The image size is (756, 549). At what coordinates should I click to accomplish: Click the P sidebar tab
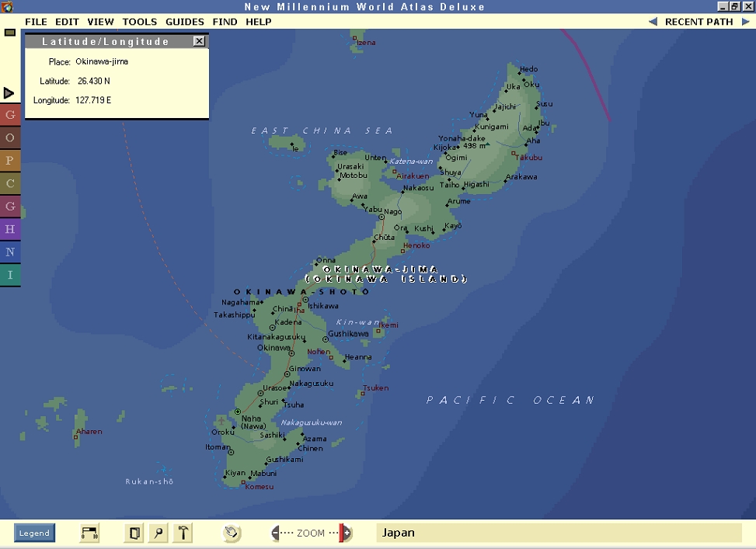[10, 161]
